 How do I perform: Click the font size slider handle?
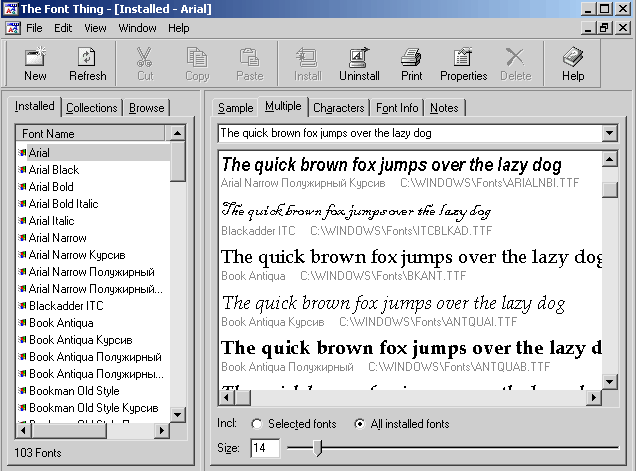click(318, 448)
